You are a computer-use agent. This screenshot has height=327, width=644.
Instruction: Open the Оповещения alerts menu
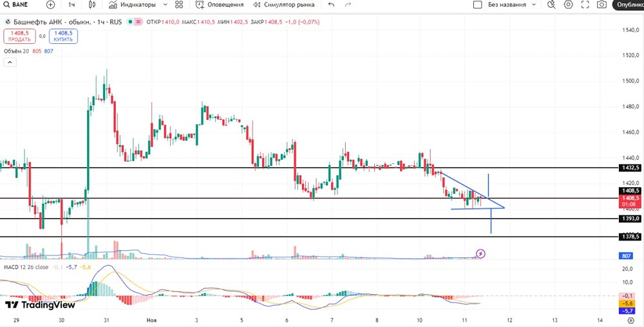tap(220, 5)
